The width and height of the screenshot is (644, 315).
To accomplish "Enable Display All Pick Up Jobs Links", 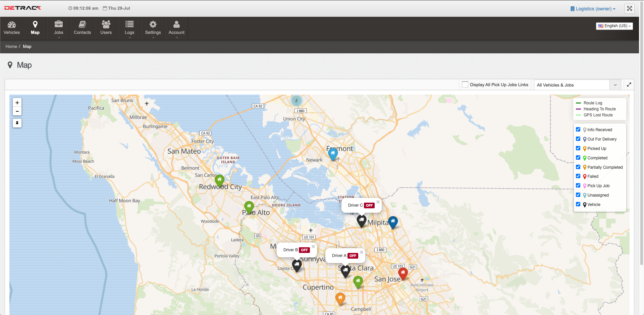I will 465,85.
